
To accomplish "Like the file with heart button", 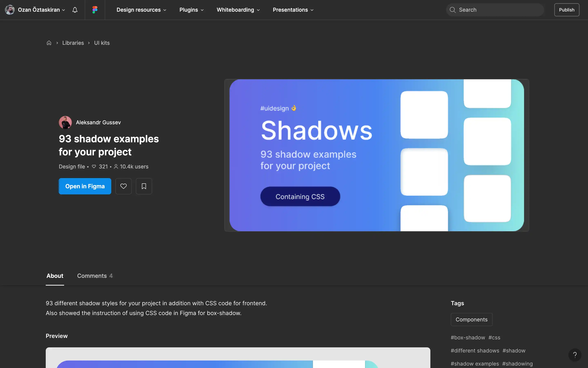I will pos(124,186).
